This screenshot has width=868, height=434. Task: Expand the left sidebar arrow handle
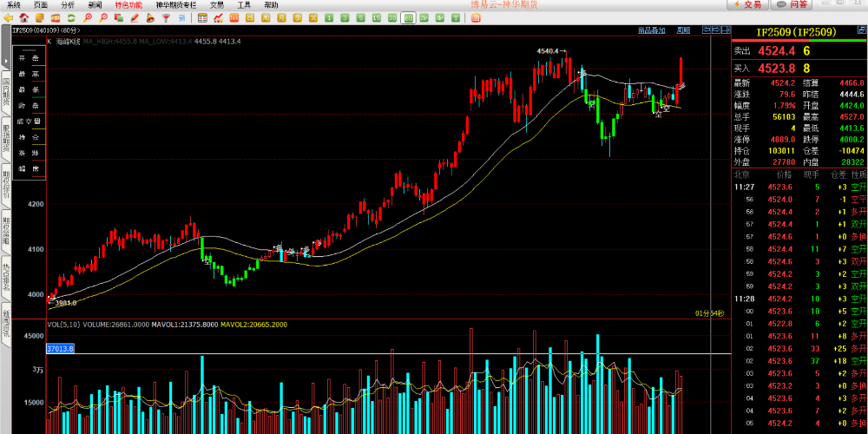[6, 48]
